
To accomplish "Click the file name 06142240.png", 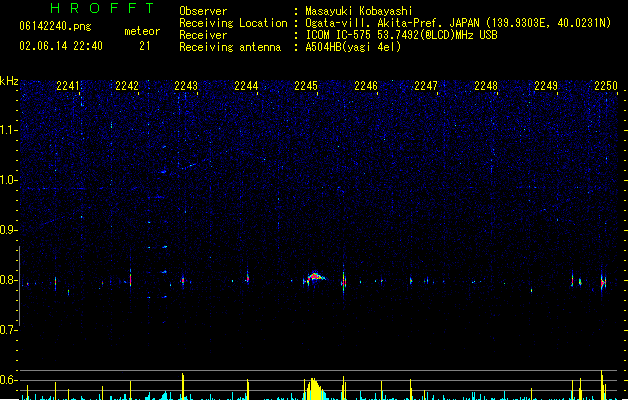I will pyautogui.click(x=55, y=26).
